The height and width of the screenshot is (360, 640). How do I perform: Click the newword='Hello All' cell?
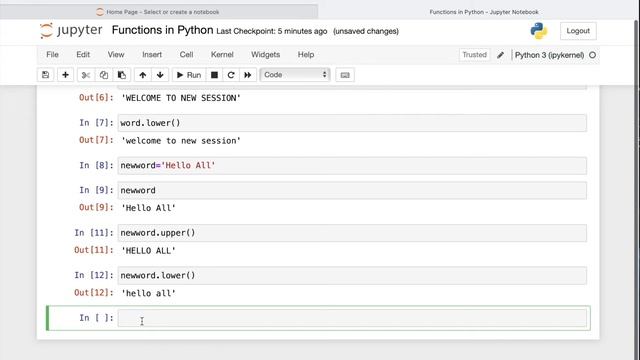tap(352, 165)
